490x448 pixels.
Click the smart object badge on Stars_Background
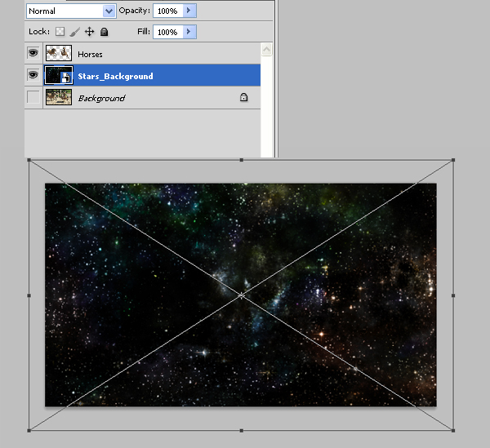point(66,78)
